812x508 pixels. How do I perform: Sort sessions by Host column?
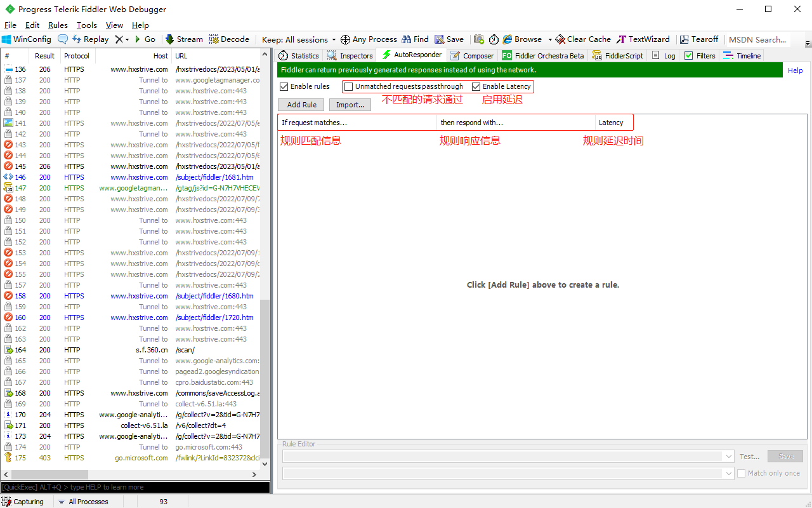(133, 56)
